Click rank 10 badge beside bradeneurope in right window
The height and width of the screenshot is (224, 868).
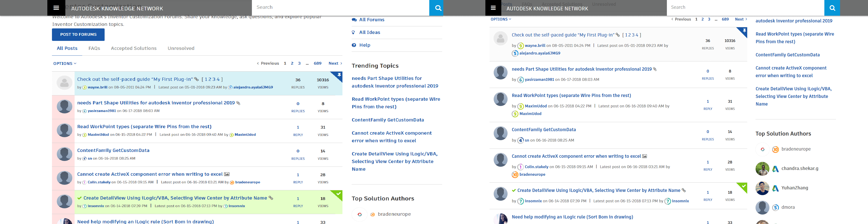pos(775,149)
